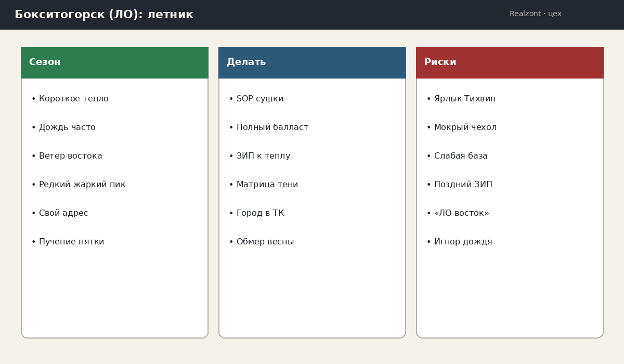Click the Риски red column header
The height and width of the screenshot is (364, 624).
510,62
